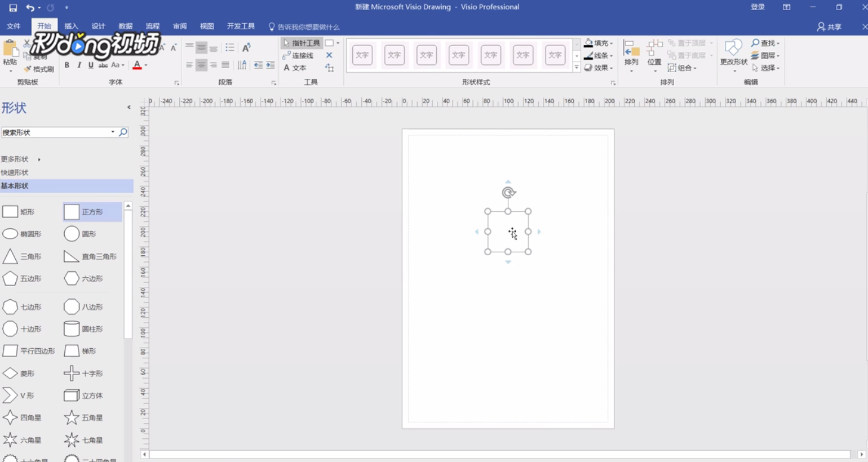The width and height of the screenshot is (868, 462).
Task: Open the Layers (图层) dropdown
Action: 765,55
